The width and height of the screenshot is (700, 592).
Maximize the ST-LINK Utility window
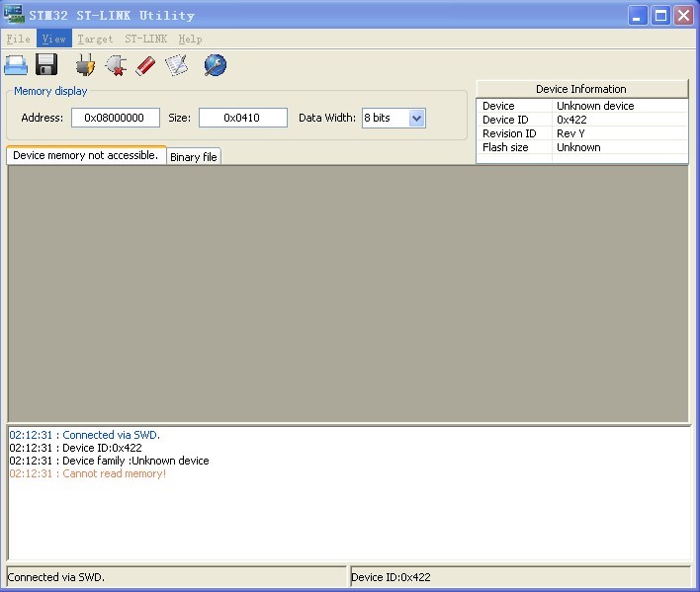click(660, 16)
